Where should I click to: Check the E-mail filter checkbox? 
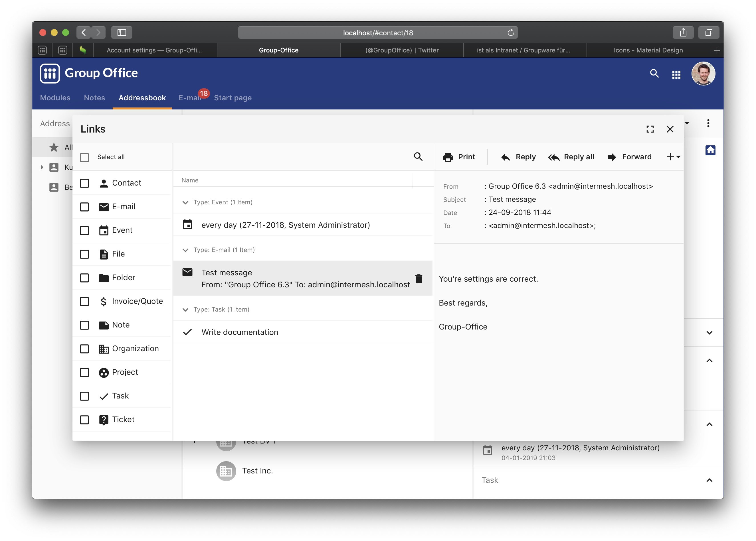[x=85, y=207]
